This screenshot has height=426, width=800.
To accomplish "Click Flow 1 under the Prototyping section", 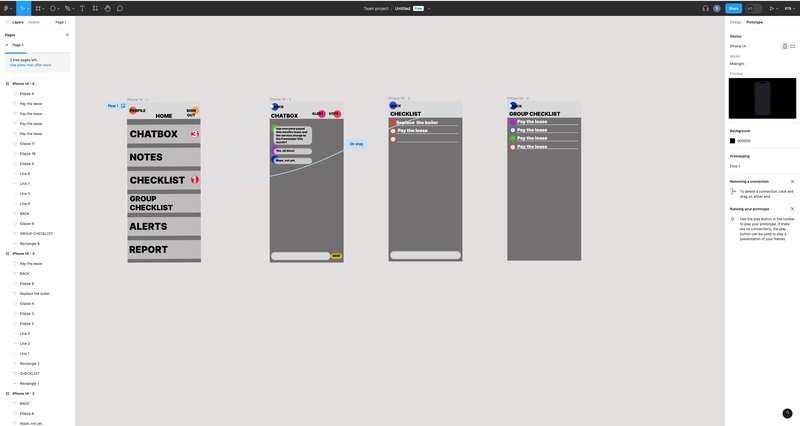I will (x=735, y=166).
